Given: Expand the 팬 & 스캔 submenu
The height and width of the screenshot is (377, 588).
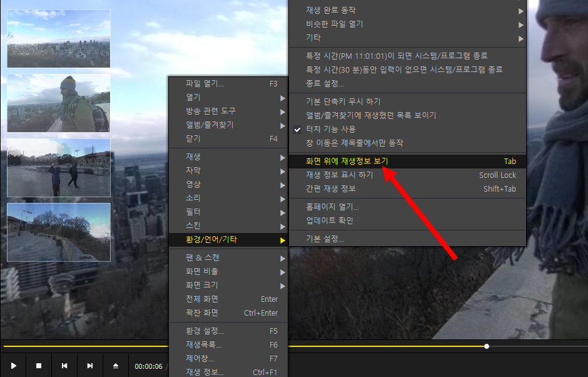Looking at the screenshot, I should 228,258.
